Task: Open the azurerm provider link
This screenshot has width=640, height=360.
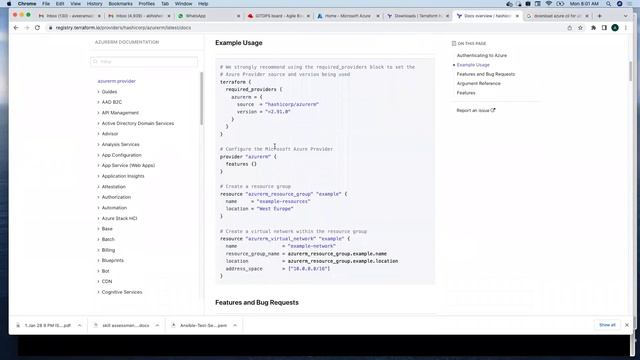Action: pos(117,81)
